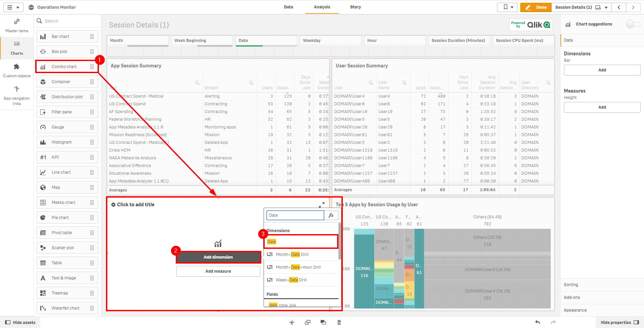The image size is (644, 328).
Task: Open the hamburger navigation menu dropdown
Action: (x=13, y=7)
